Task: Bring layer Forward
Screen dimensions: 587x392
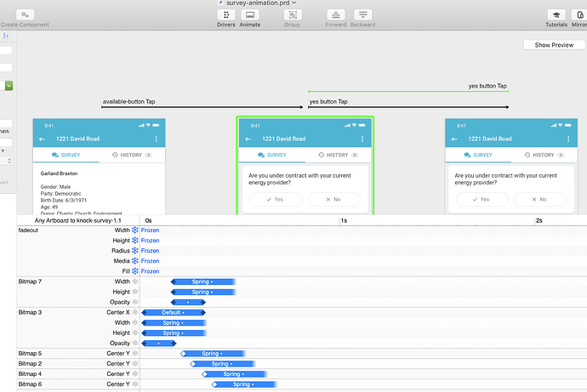Action: click(x=336, y=15)
